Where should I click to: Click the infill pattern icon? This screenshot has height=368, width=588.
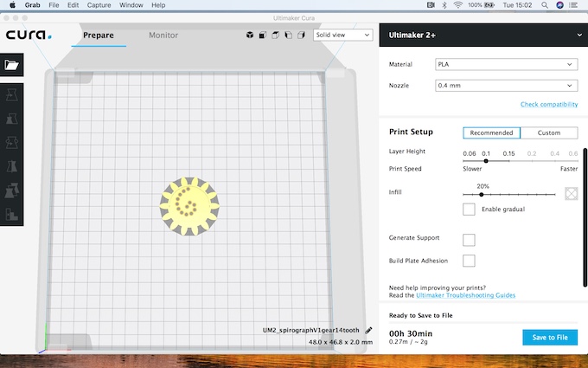pyautogui.click(x=571, y=194)
